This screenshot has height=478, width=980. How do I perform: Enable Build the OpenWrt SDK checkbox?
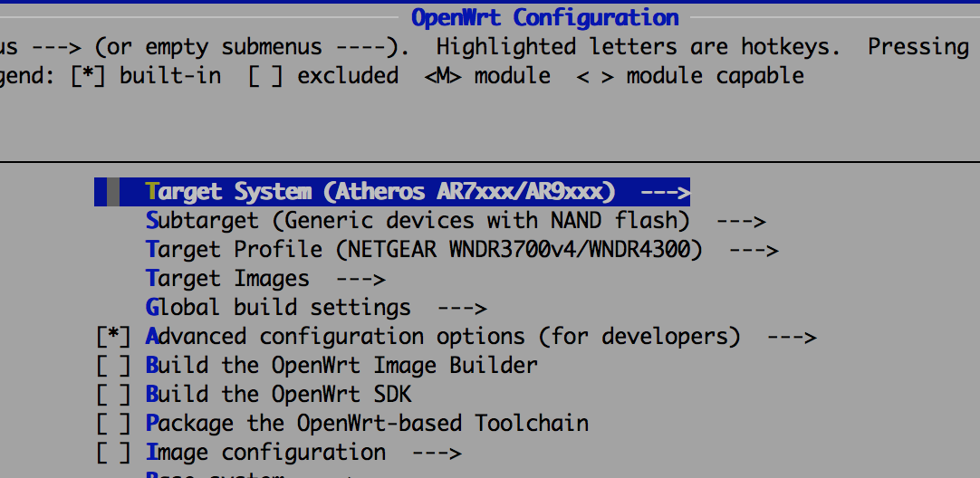(x=113, y=395)
